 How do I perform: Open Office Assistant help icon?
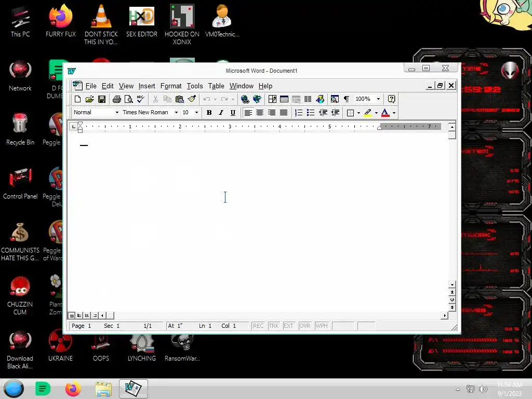pos(392,99)
